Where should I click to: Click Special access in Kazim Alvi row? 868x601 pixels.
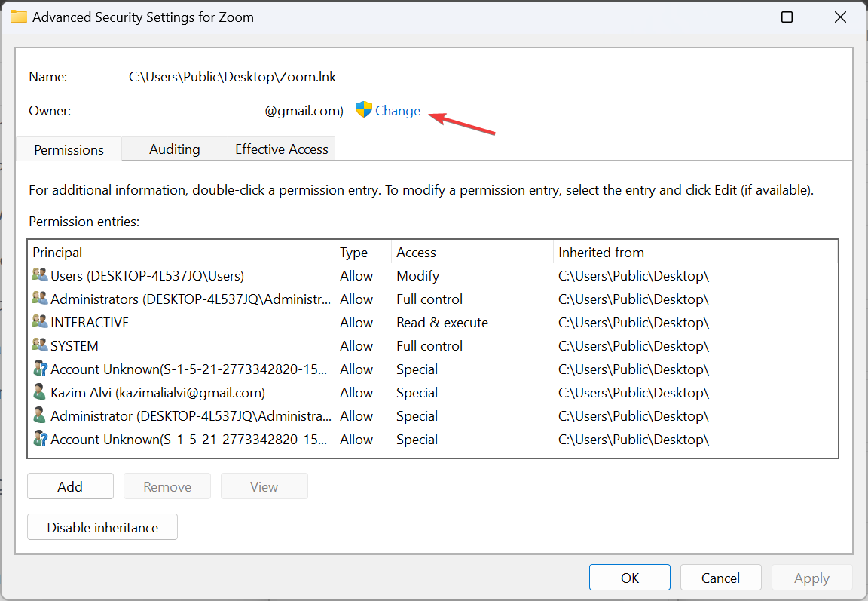click(417, 393)
